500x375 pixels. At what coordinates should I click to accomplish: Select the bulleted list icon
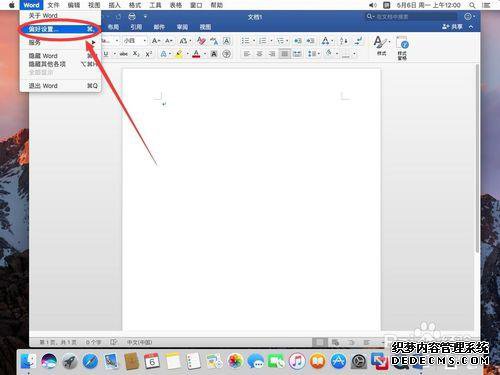point(246,41)
